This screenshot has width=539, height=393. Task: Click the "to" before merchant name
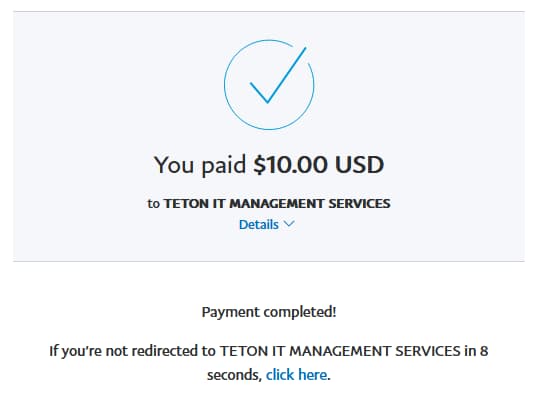coord(154,204)
